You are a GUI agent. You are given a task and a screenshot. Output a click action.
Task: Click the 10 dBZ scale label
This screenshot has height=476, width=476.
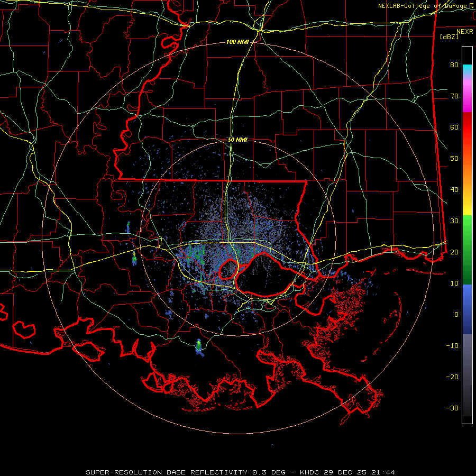[454, 283]
